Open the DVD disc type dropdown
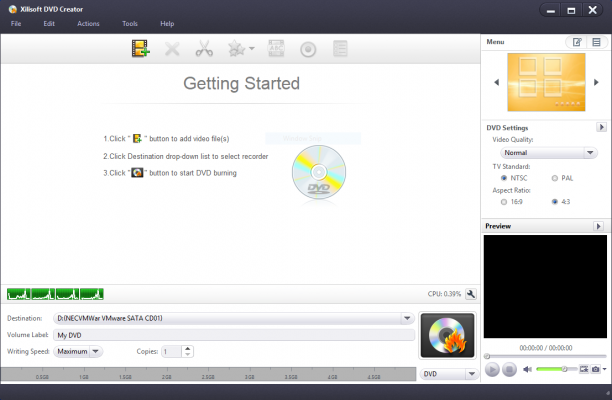This screenshot has height=400, width=612. pyautogui.click(x=449, y=374)
